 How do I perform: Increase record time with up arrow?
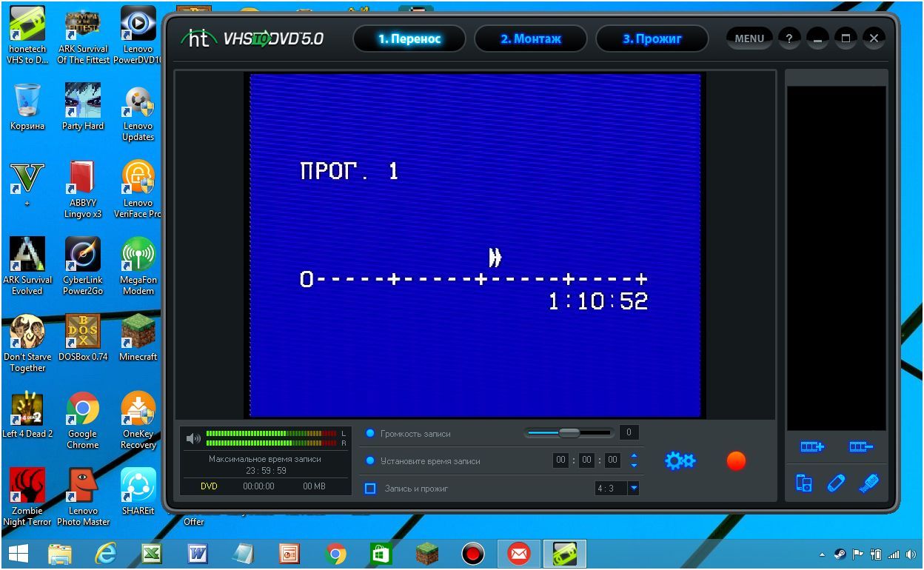click(x=634, y=456)
